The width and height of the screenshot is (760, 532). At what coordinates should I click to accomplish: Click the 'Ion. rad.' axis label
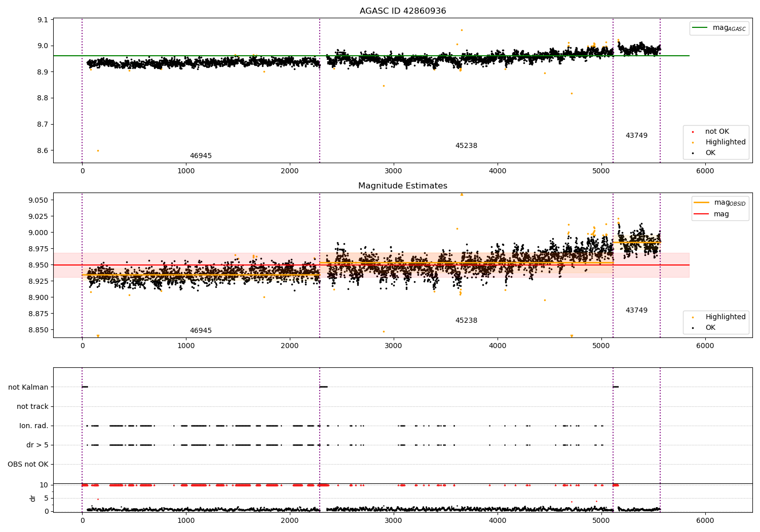[34, 426]
